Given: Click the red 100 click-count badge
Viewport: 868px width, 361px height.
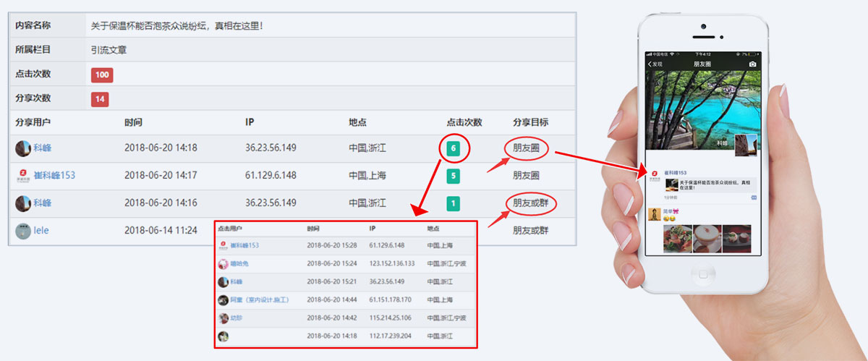Looking at the screenshot, I should [x=102, y=75].
